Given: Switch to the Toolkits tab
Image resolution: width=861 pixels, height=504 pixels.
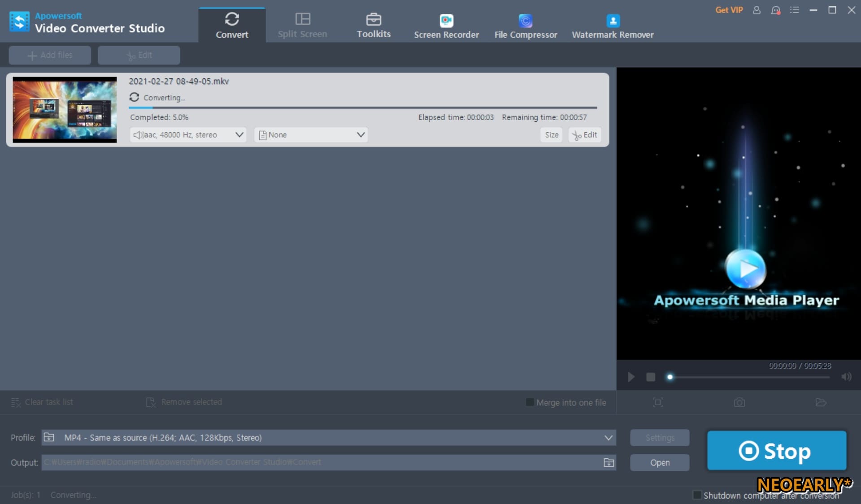Looking at the screenshot, I should coord(374,26).
